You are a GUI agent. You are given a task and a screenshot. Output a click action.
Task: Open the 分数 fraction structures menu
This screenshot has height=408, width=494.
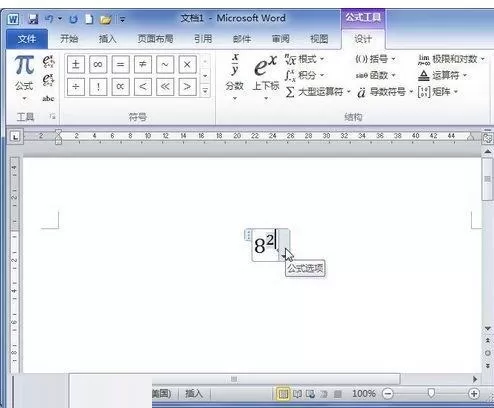coord(235,77)
